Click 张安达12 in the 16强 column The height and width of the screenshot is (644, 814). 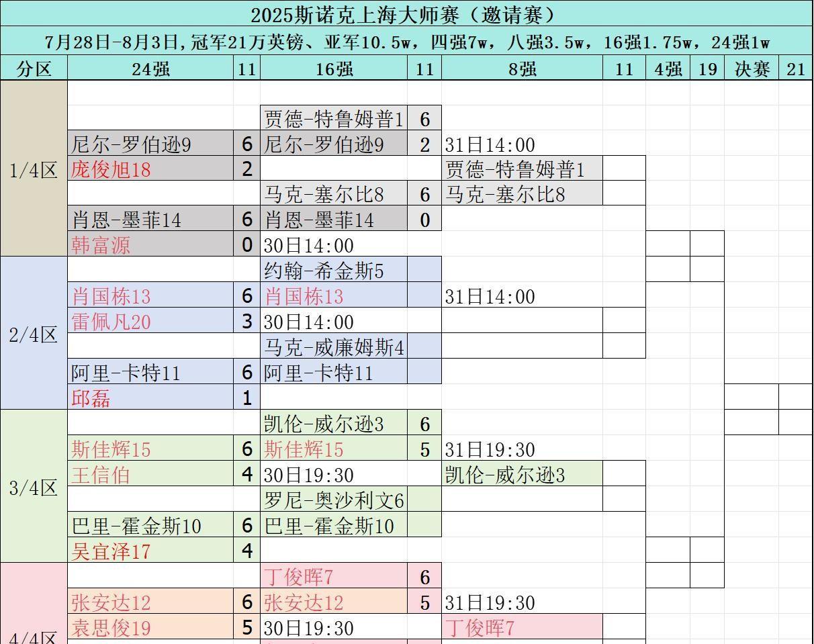(x=334, y=602)
